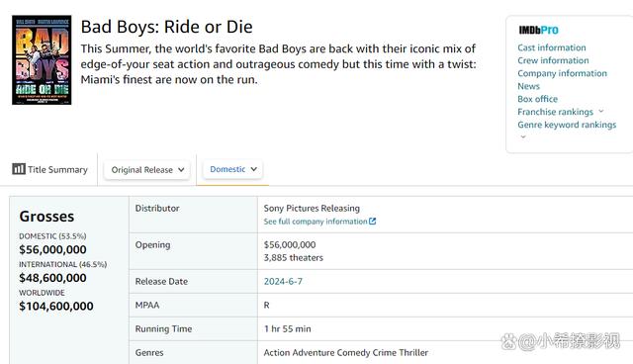Open the News link
The image size is (633, 364).
528,86
